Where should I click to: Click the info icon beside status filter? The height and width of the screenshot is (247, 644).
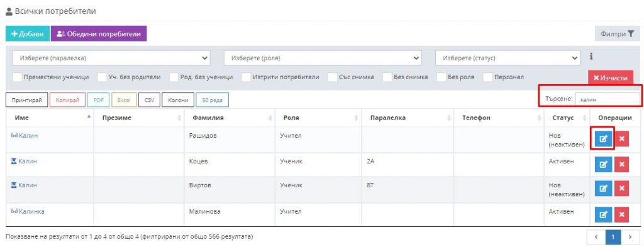[x=591, y=57]
